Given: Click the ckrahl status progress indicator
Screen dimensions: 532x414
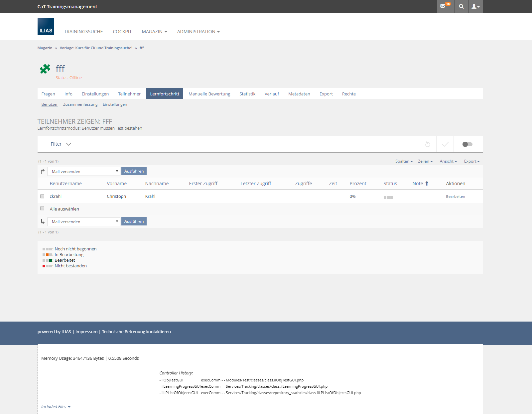Looking at the screenshot, I should [x=388, y=197].
